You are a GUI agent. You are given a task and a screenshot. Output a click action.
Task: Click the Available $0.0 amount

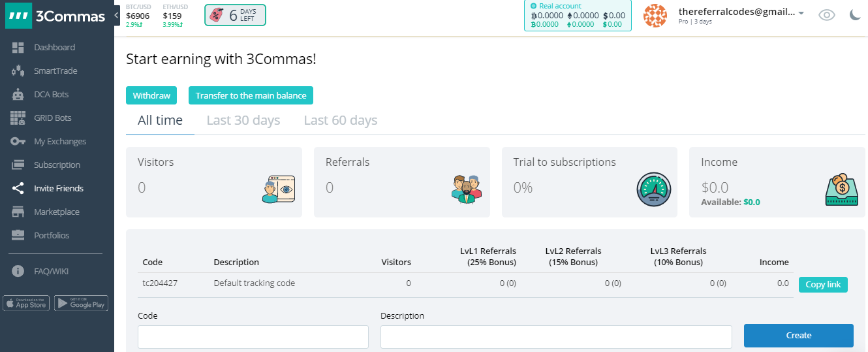(752, 202)
